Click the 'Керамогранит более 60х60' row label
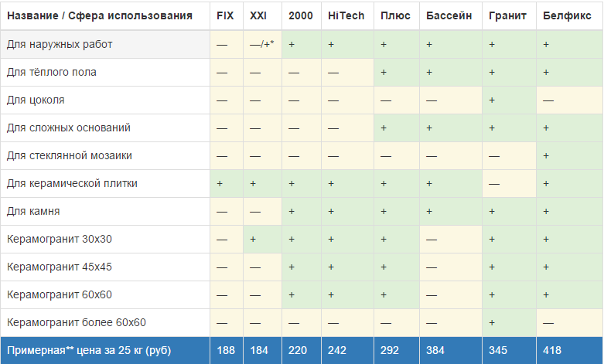Screen dimensions: 604x364 pos(76,323)
